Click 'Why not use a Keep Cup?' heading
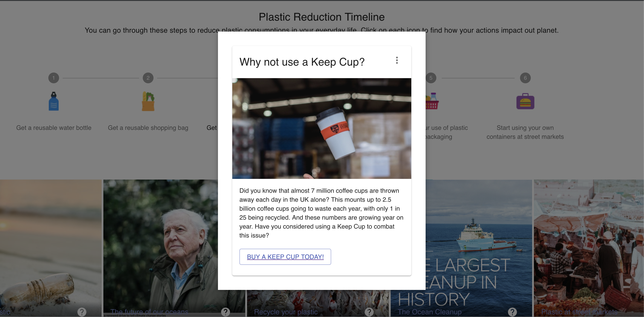Viewport: 644px width, 317px height. 302,62
